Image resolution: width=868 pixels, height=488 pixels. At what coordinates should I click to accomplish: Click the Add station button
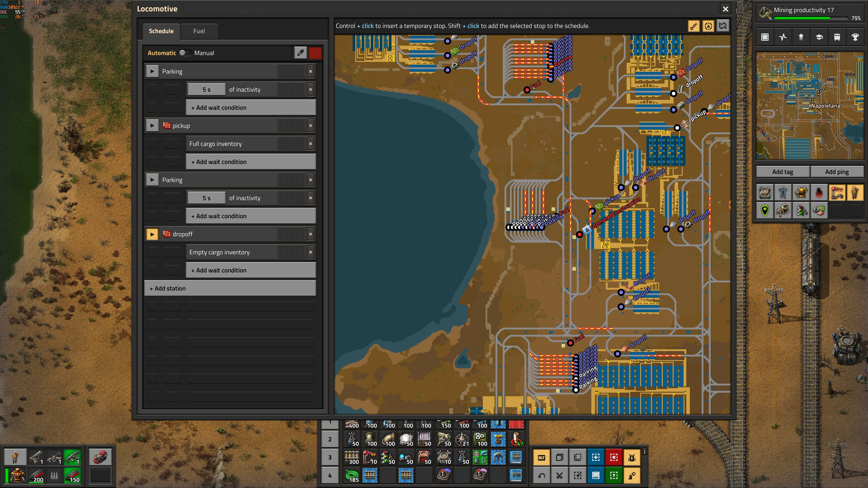click(x=230, y=288)
